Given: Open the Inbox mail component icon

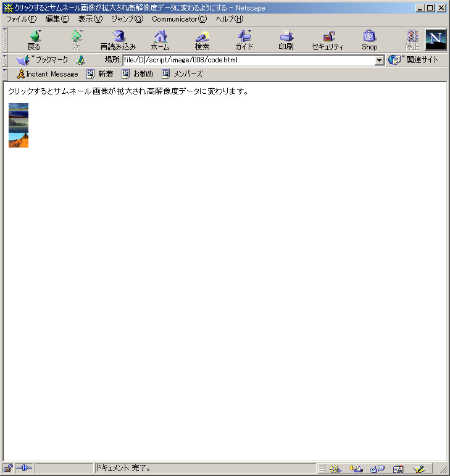Looking at the screenshot, I should 356,469.
